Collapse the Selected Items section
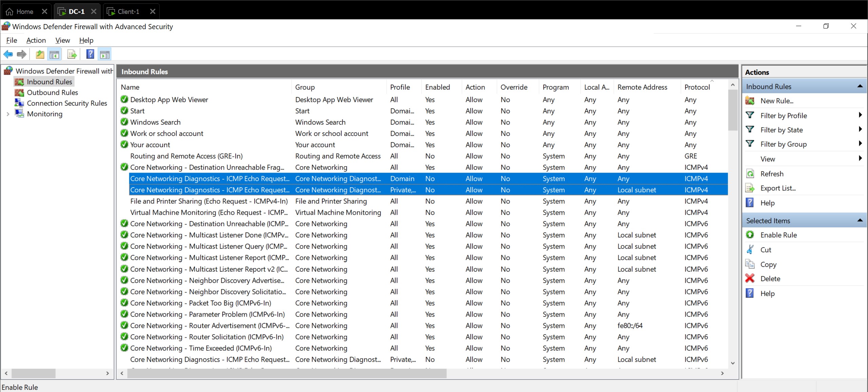Viewport: 868px width, 392px height. pyautogui.click(x=860, y=220)
